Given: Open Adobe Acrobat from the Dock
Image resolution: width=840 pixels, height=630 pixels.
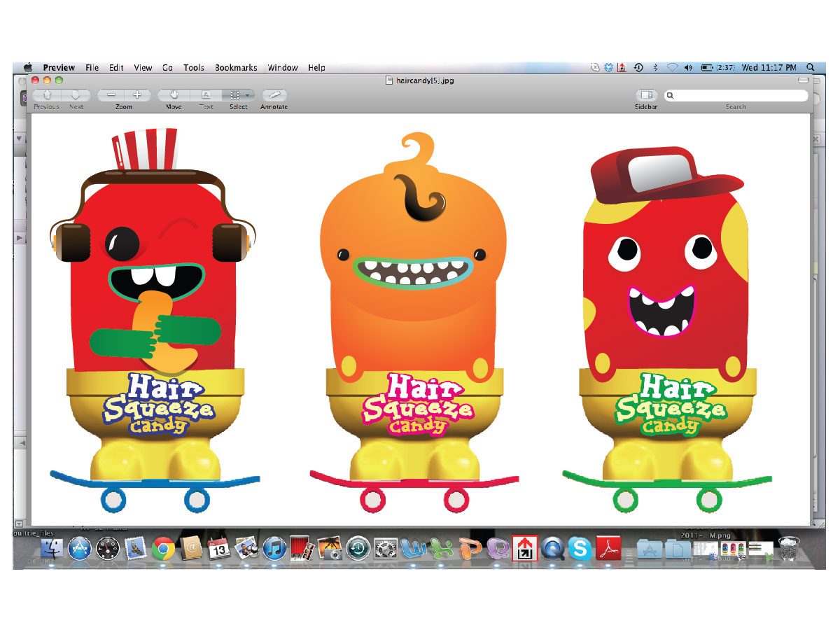Looking at the screenshot, I should point(608,549).
